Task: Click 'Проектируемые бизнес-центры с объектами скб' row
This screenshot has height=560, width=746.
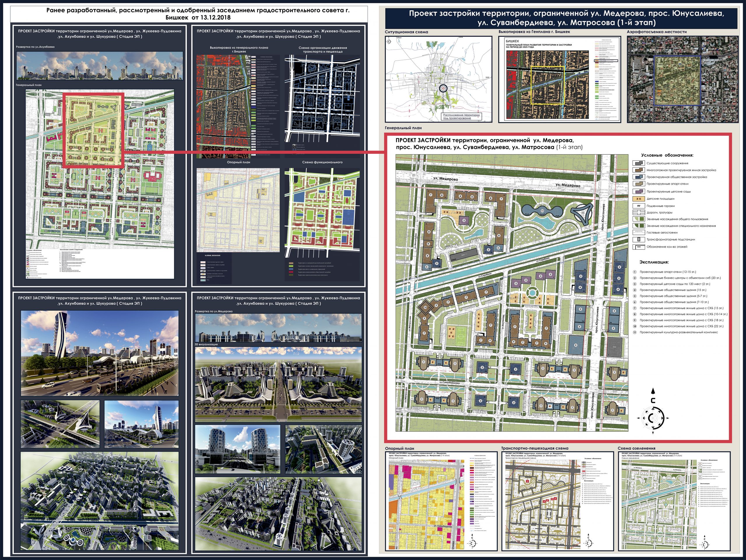Action: pos(680,278)
